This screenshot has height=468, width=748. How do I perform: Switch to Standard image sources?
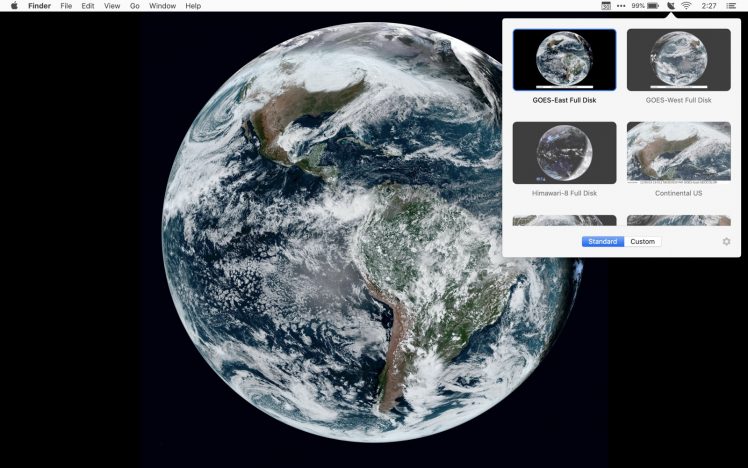click(603, 241)
